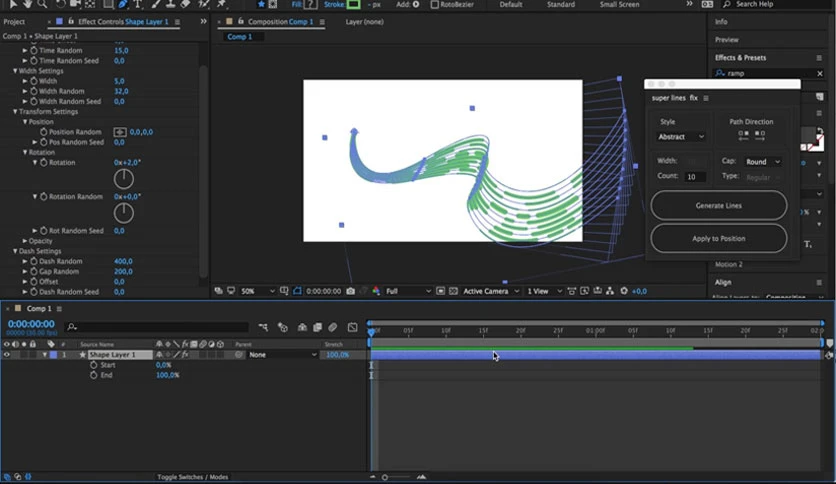Select the Rotation tool
The height and width of the screenshot is (484, 836).
point(60,4)
